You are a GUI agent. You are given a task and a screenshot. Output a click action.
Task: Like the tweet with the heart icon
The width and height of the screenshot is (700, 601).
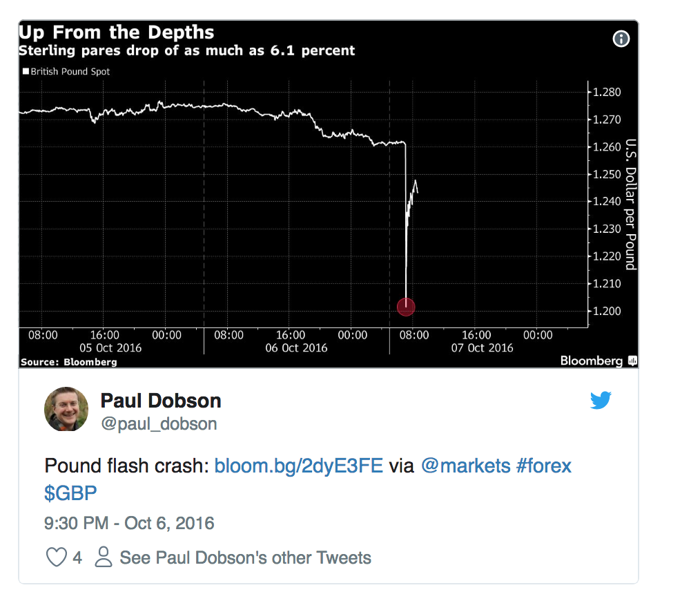pyautogui.click(x=56, y=557)
